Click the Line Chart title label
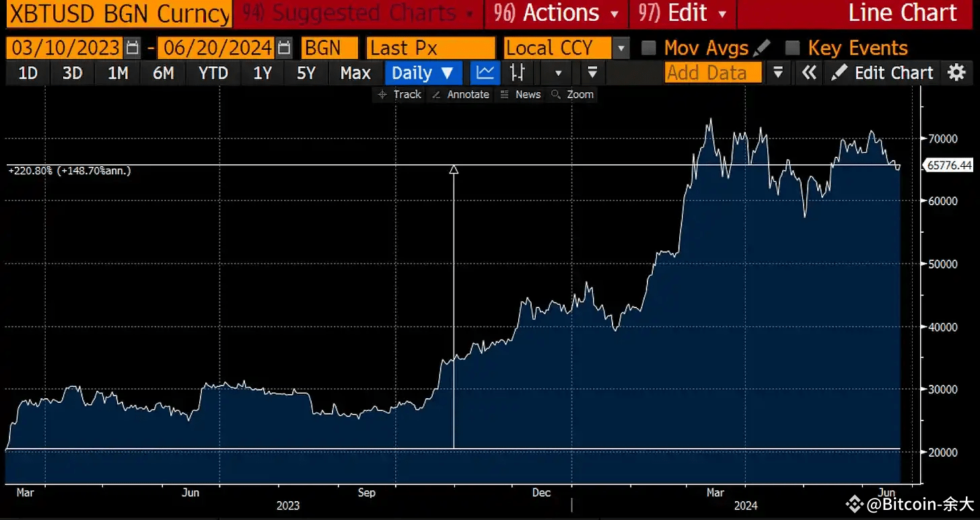This screenshot has height=520, width=980. coord(902,13)
